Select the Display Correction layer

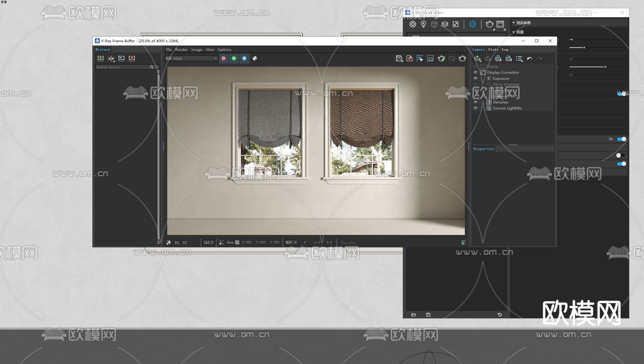(x=503, y=73)
